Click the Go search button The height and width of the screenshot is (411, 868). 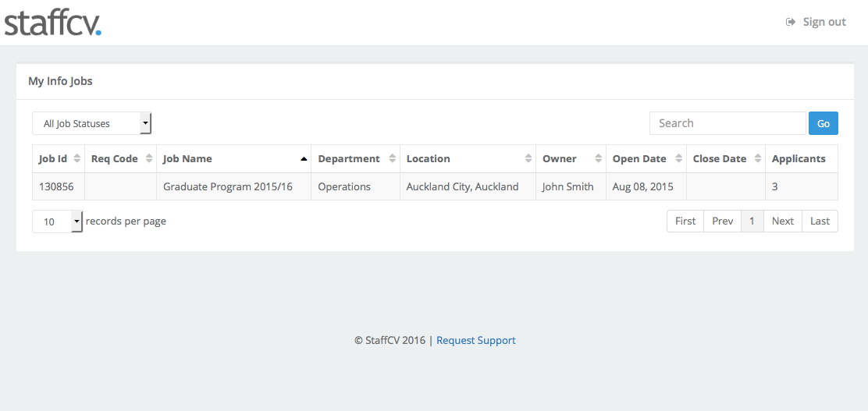coord(824,123)
